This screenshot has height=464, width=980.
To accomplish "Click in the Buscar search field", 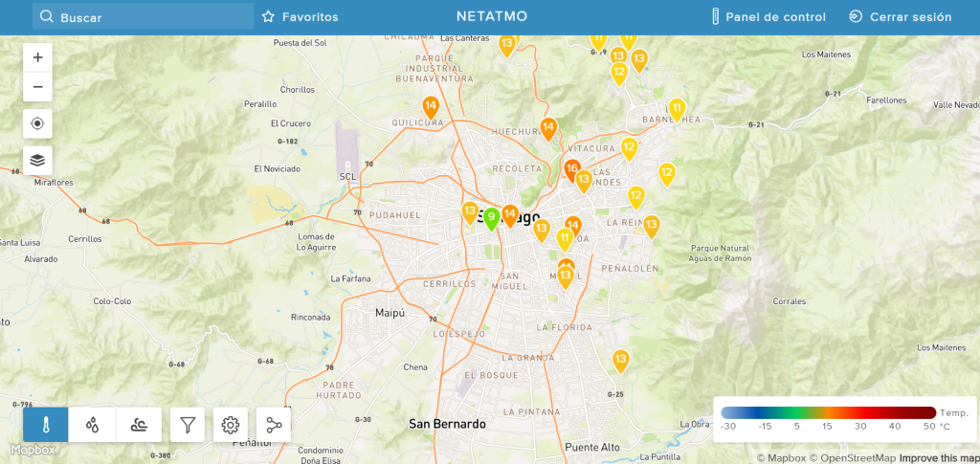I will pyautogui.click(x=144, y=17).
